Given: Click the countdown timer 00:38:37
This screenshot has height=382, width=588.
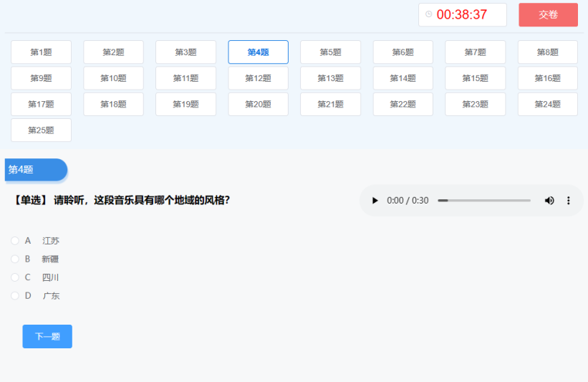Looking at the screenshot, I should [x=462, y=14].
